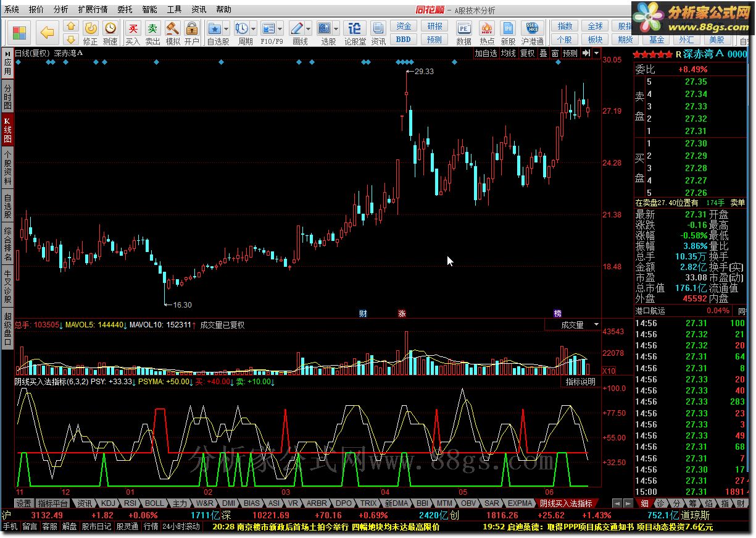Go back with the yellow left arrow

(x=47, y=33)
